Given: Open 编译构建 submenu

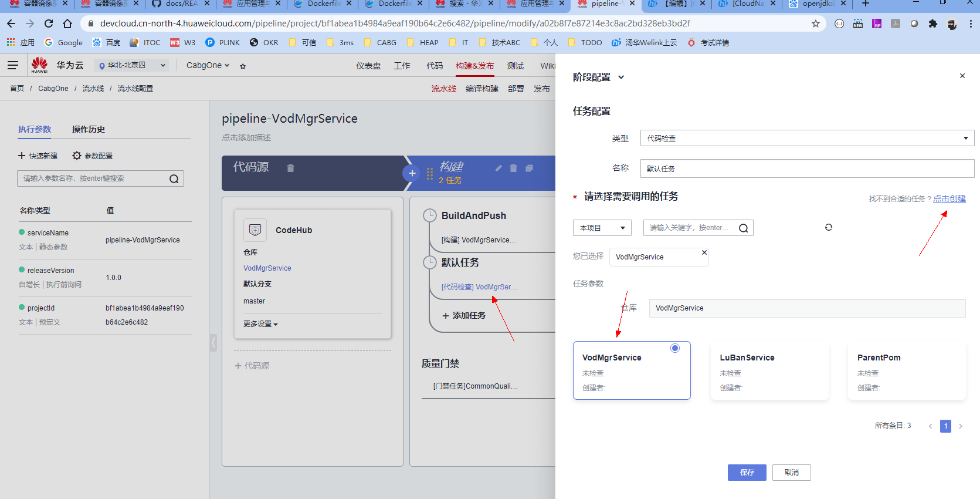Looking at the screenshot, I should tap(482, 89).
